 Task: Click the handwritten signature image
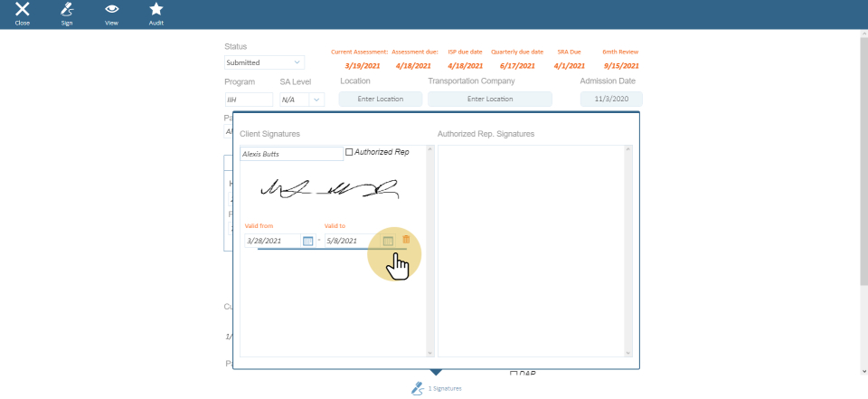click(x=329, y=189)
